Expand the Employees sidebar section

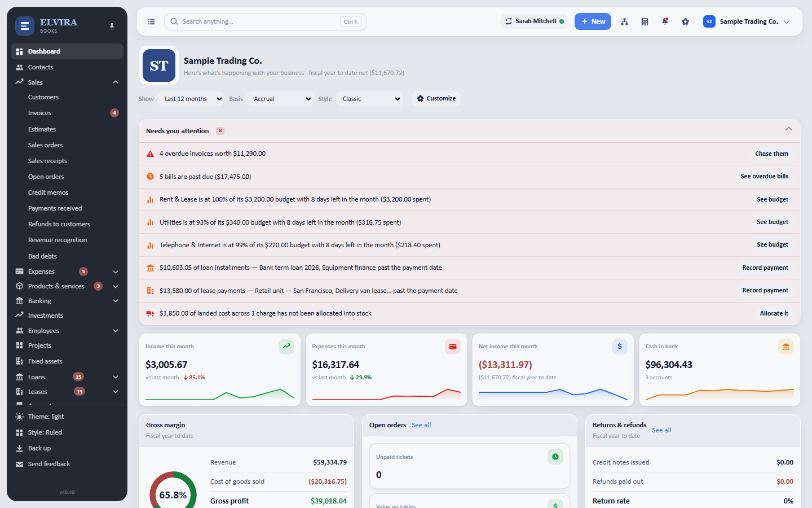[x=116, y=331]
